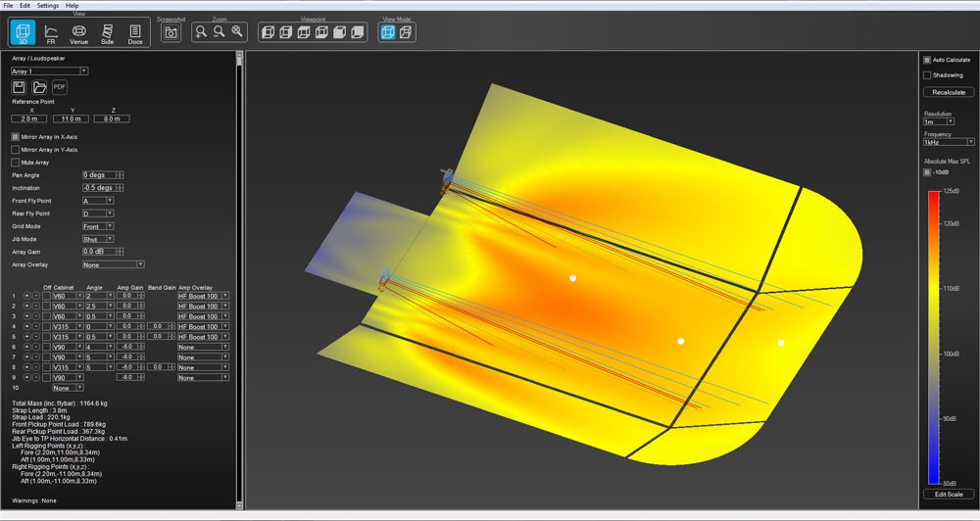Switch to the FR view
This screenshot has width=980, height=521.
[51, 33]
